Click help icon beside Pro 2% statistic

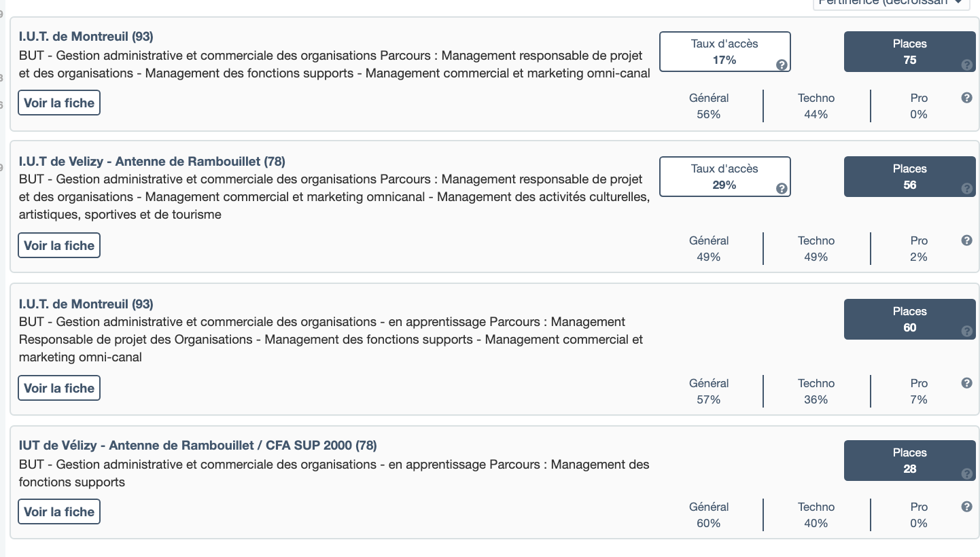pos(967,240)
